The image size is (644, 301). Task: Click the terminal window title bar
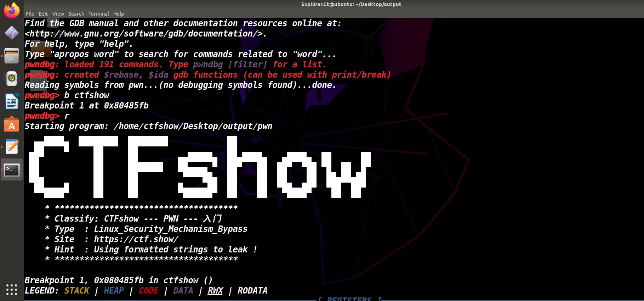point(351,4)
